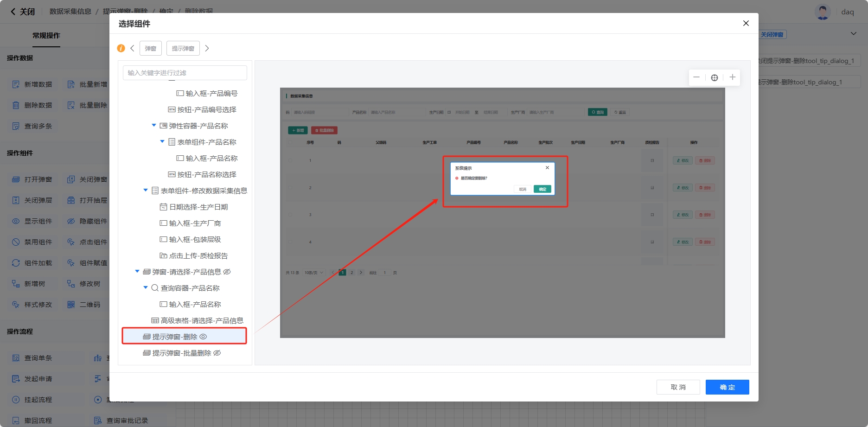Click the 查询多条 operation icon
This screenshot has width=868, height=427.
(16, 126)
